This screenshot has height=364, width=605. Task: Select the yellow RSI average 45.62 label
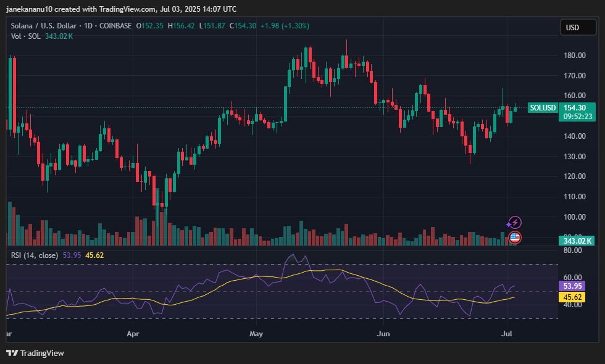[572, 297]
